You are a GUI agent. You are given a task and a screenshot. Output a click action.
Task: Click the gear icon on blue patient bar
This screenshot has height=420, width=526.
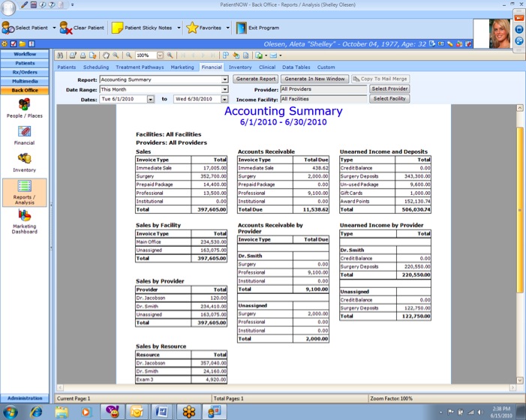5,44
